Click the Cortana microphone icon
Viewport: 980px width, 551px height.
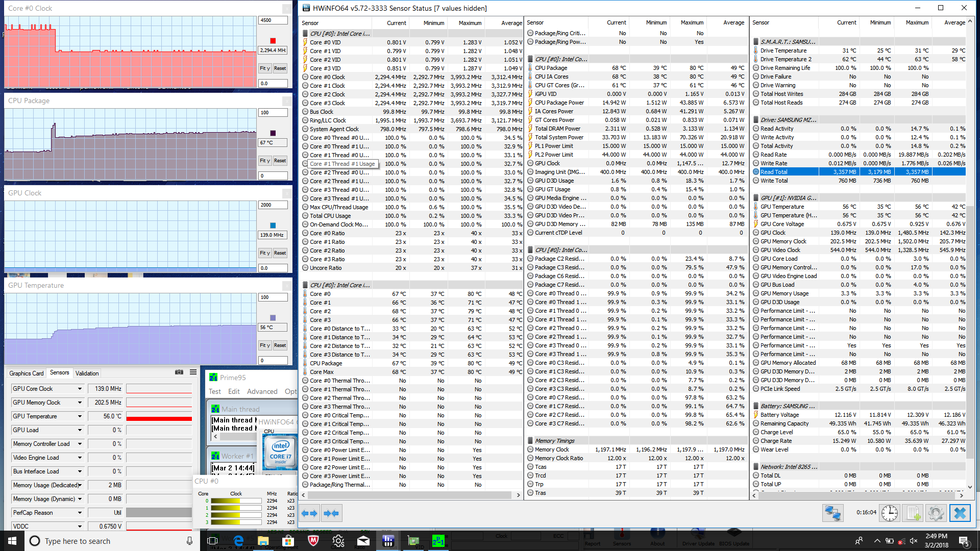[x=189, y=541]
